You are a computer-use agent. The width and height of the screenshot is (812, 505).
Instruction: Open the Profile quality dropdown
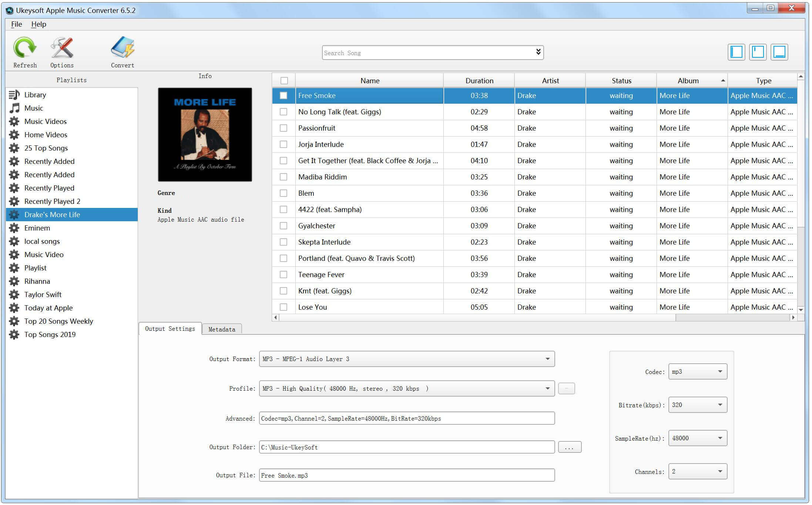(x=547, y=388)
